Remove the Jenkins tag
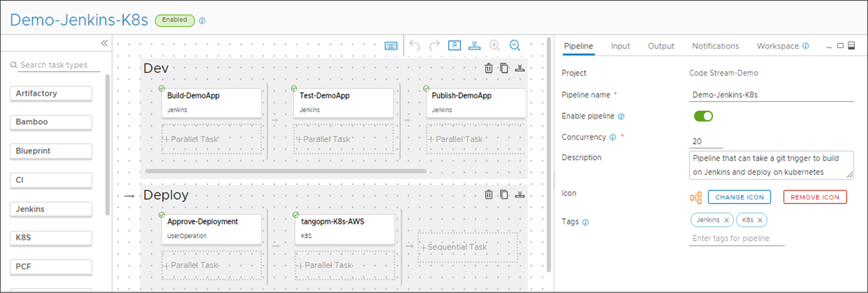This screenshot has height=293, width=868. [x=727, y=220]
